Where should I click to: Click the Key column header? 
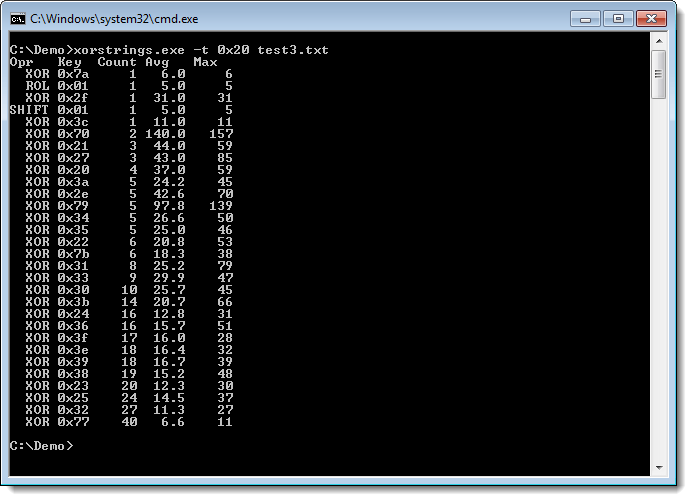(x=69, y=62)
